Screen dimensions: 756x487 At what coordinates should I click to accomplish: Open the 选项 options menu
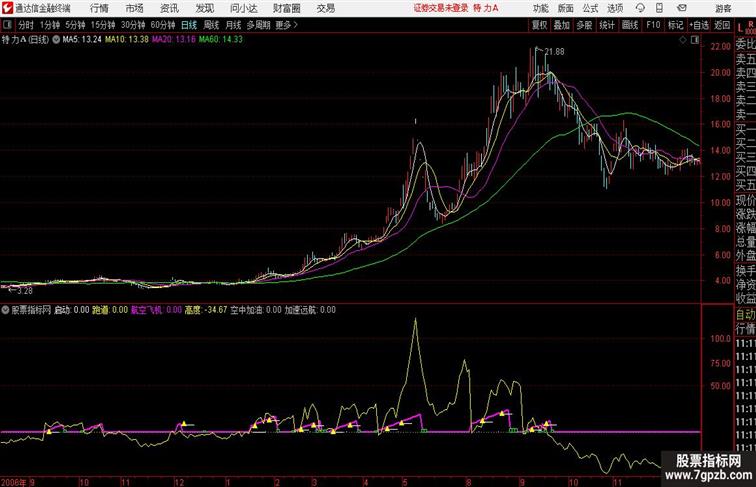pos(615,8)
